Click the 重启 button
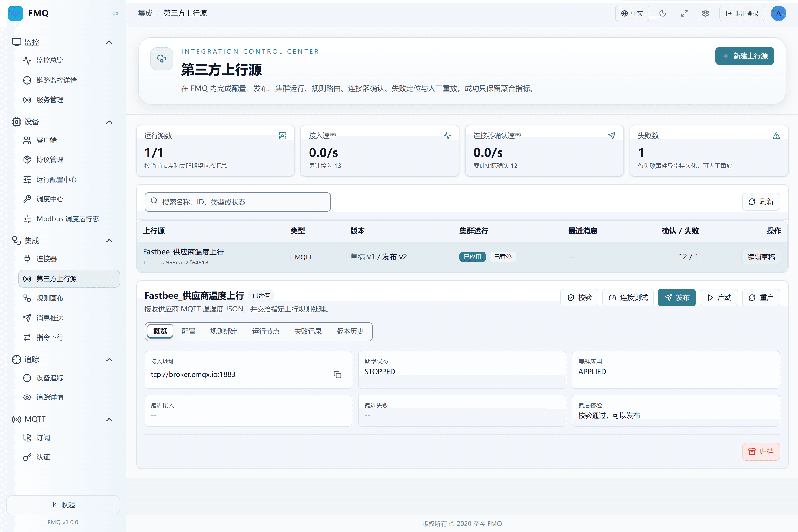This screenshot has height=532, width=798. tap(761, 298)
